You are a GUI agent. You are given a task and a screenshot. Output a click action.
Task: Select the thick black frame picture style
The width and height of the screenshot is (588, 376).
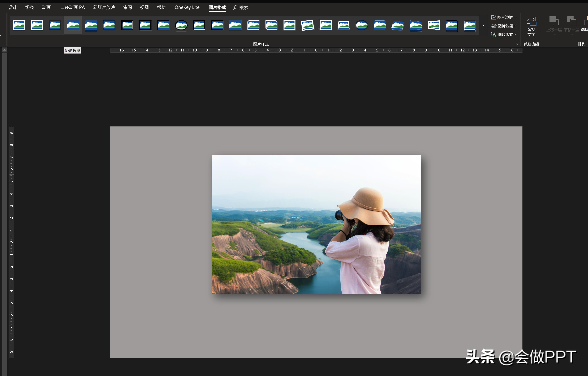click(145, 25)
